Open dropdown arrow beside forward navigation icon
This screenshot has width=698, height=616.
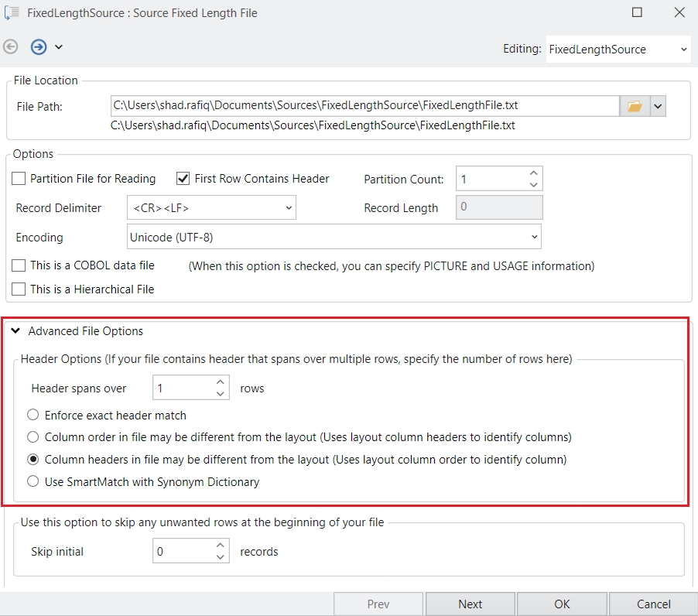pos(59,47)
